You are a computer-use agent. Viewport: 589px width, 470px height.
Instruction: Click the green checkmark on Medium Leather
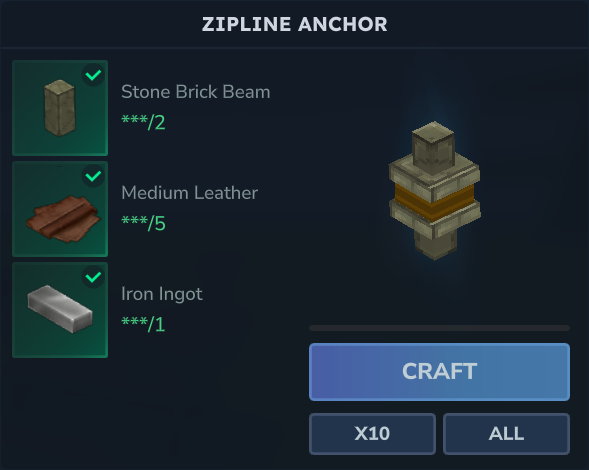[x=93, y=176]
